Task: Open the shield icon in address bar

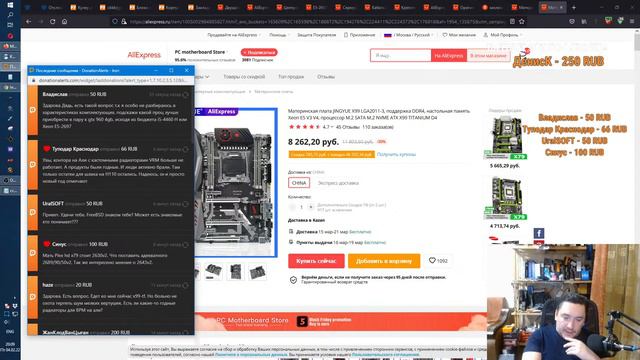Action: point(115,21)
